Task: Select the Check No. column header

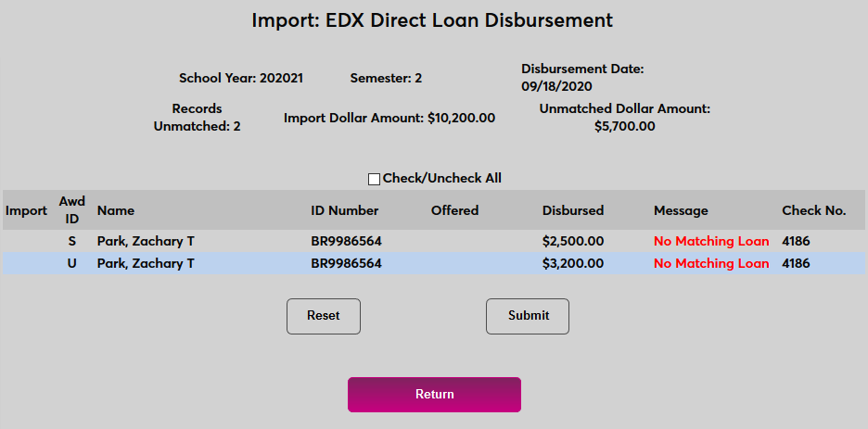Action: 814,210
